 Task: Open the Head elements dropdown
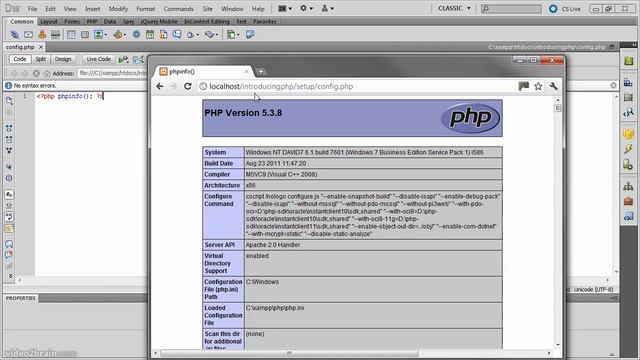click(192, 35)
